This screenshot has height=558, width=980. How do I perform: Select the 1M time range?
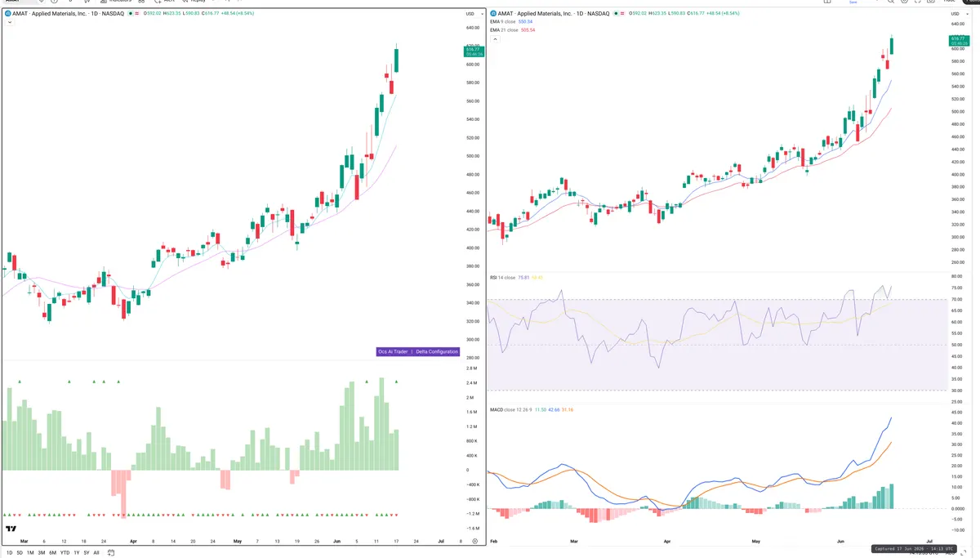[30, 552]
